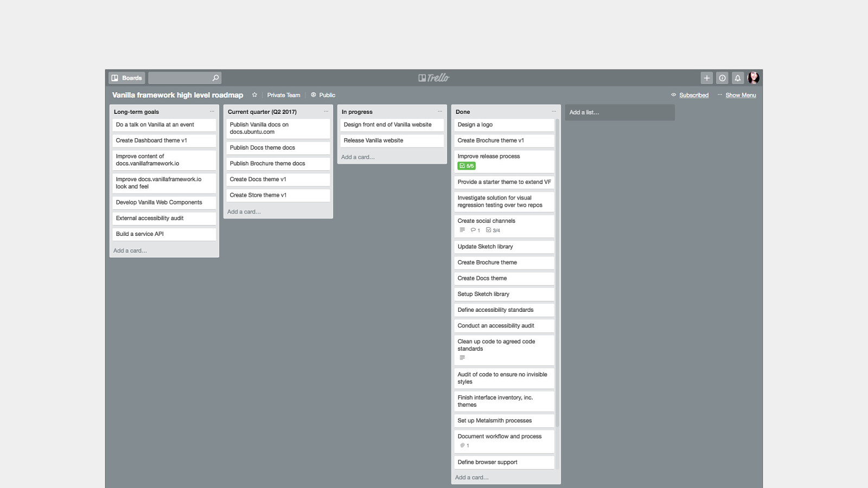Open 'Improve docs.vanillaframework.io look and feel' card
The image size is (868, 488).
point(164,183)
